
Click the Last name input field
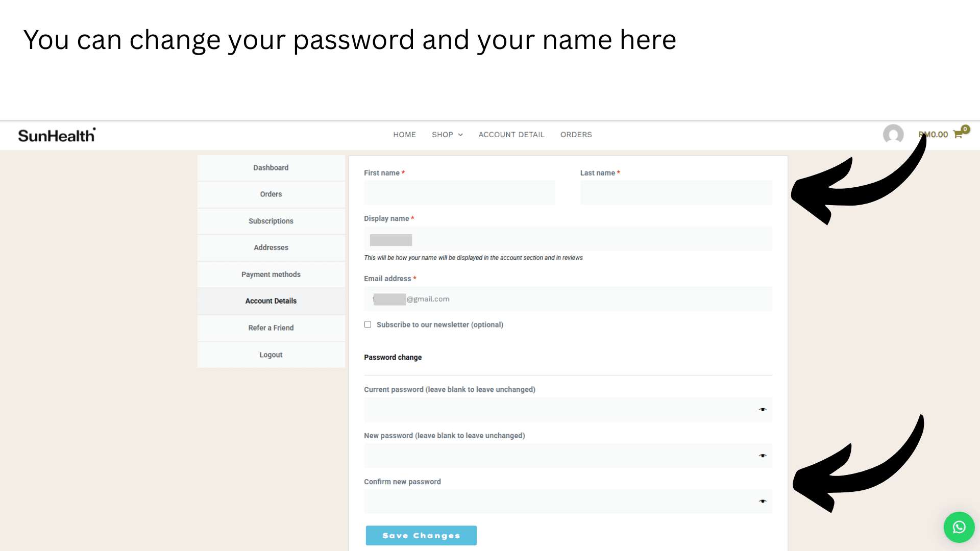[x=676, y=193]
